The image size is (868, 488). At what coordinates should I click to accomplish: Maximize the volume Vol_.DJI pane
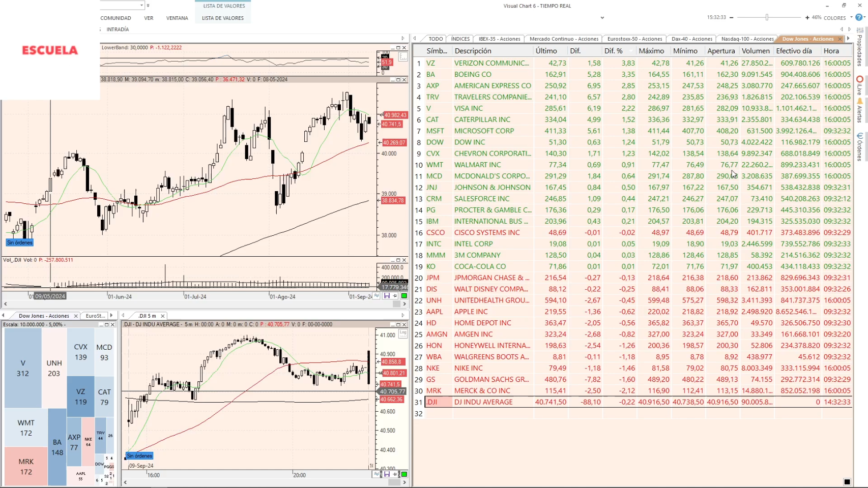398,260
